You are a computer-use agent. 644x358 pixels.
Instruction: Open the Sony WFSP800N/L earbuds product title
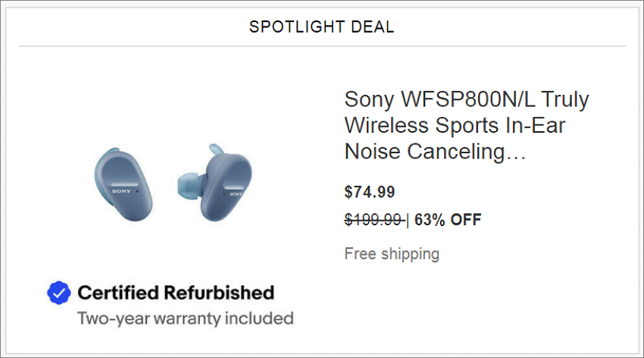pyautogui.click(x=467, y=125)
